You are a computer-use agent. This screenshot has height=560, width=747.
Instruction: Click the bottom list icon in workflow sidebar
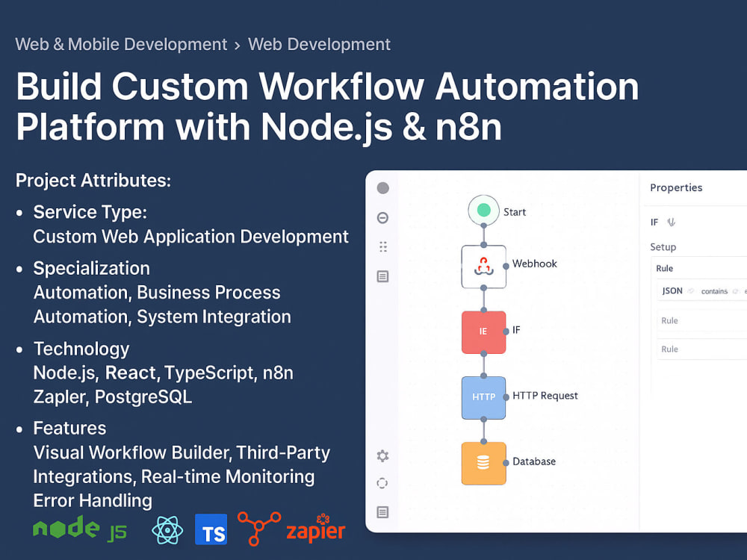point(382,512)
